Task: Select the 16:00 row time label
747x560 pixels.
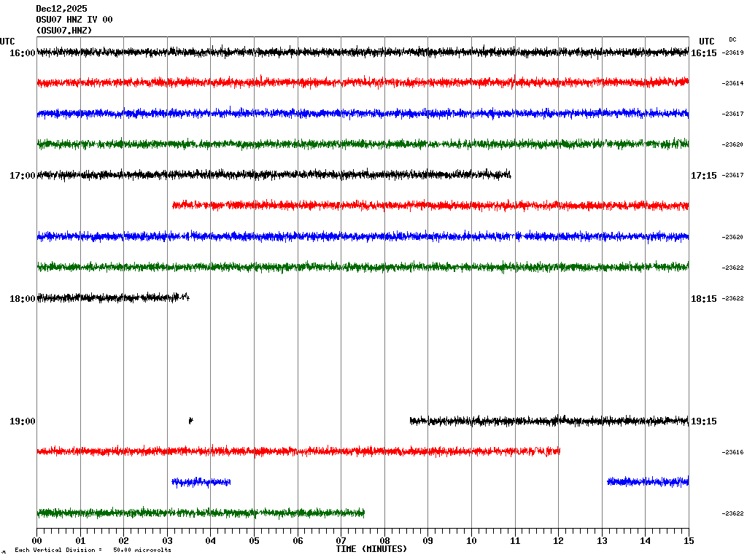Action: click(x=22, y=53)
